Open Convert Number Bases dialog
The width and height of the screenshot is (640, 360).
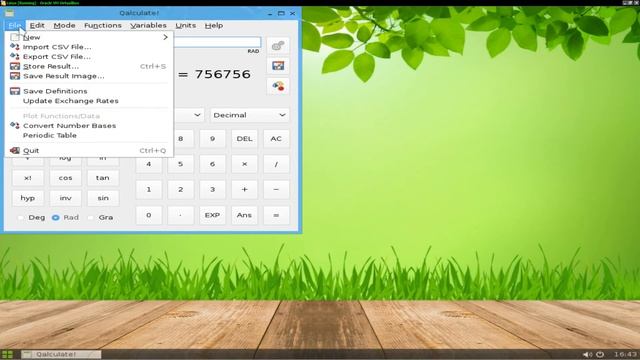89,126
